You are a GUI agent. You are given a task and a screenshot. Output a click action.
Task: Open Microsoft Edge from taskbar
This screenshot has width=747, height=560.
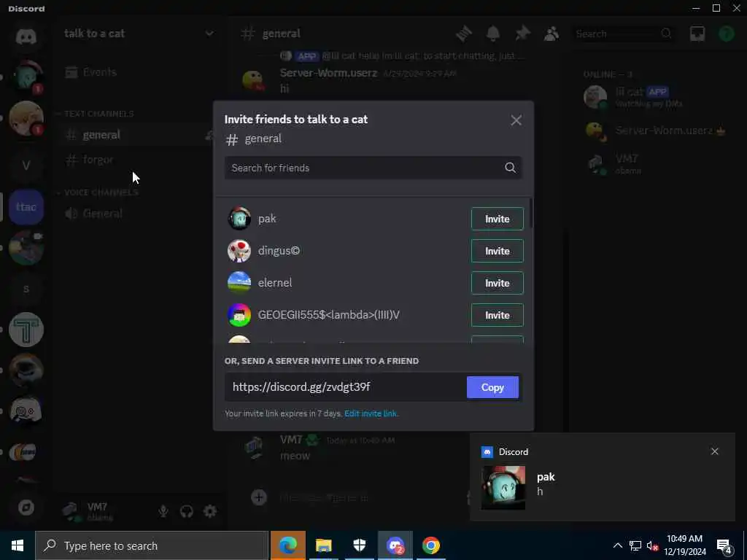click(287, 545)
